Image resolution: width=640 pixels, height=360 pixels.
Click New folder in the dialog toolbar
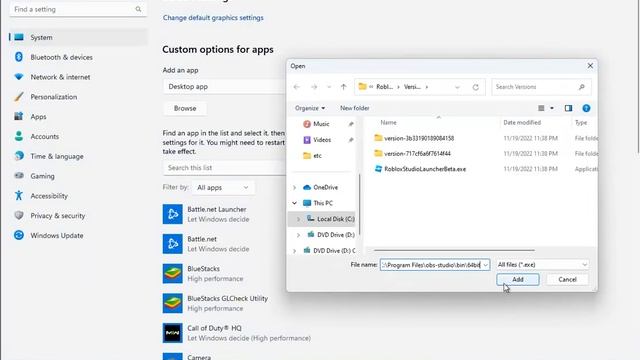[x=355, y=108]
